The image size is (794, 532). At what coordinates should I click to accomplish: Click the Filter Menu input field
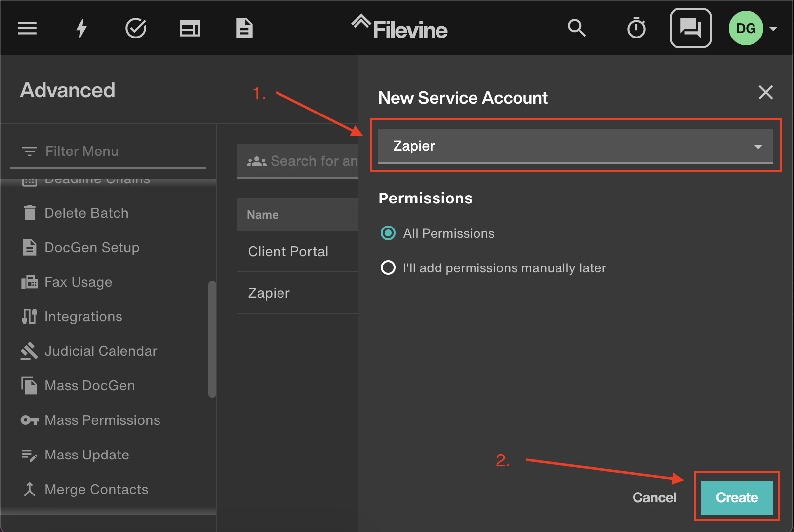coord(108,152)
